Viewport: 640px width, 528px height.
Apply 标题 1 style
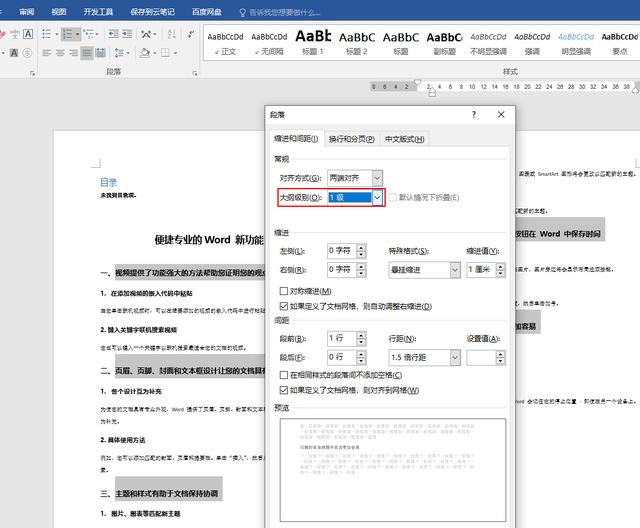click(x=313, y=43)
